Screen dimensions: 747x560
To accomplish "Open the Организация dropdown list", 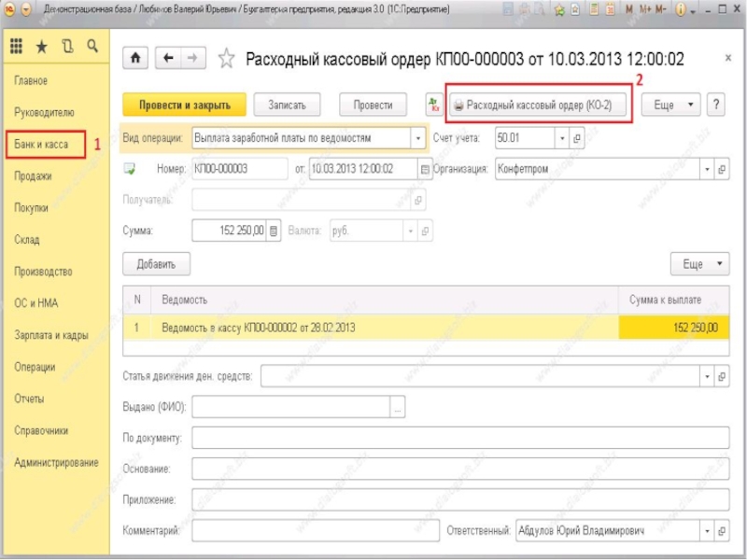I will tap(709, 169).
